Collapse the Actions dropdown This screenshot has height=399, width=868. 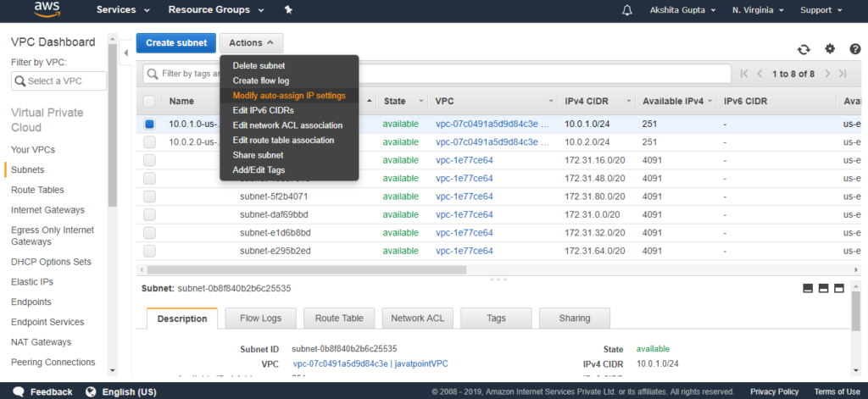click(251, 42)
